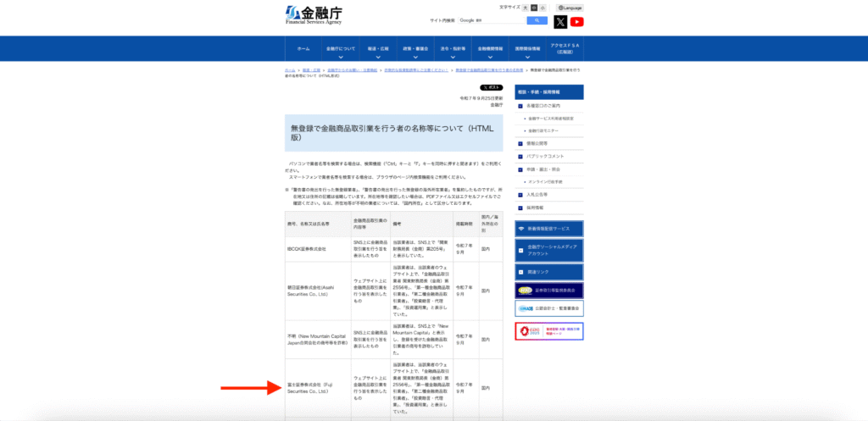Open アクセスFSA(広報誌) in the navigation bar

565,48
